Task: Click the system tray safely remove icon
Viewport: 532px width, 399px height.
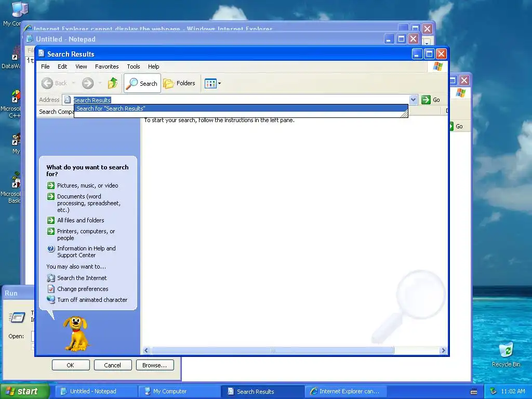Action: [x=494, y=391]
